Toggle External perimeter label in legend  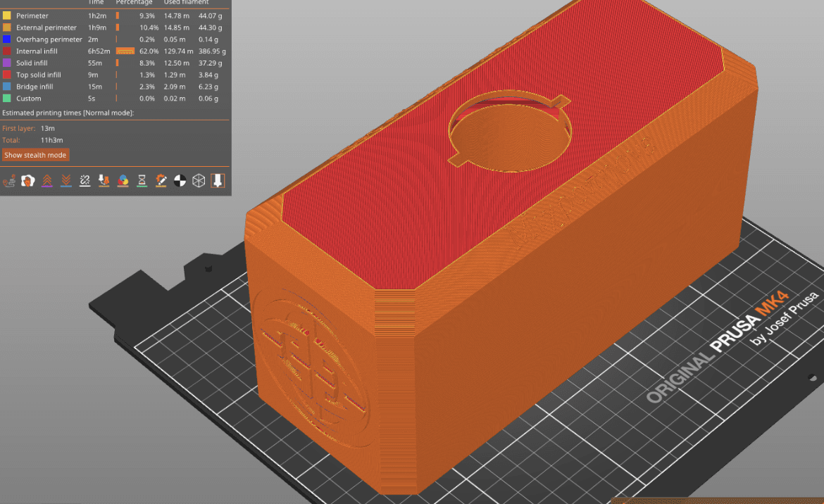click(x=46, y=27)
